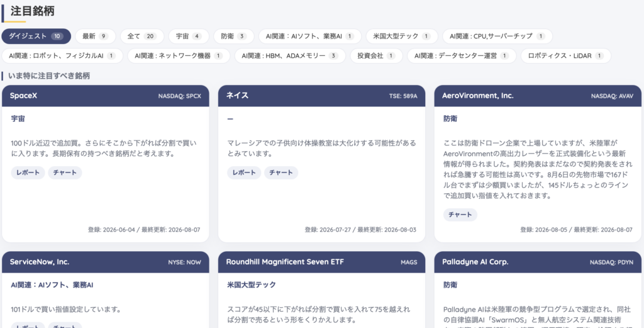Filter by AI関連 : ネットワーク機器

coord(179,56)
